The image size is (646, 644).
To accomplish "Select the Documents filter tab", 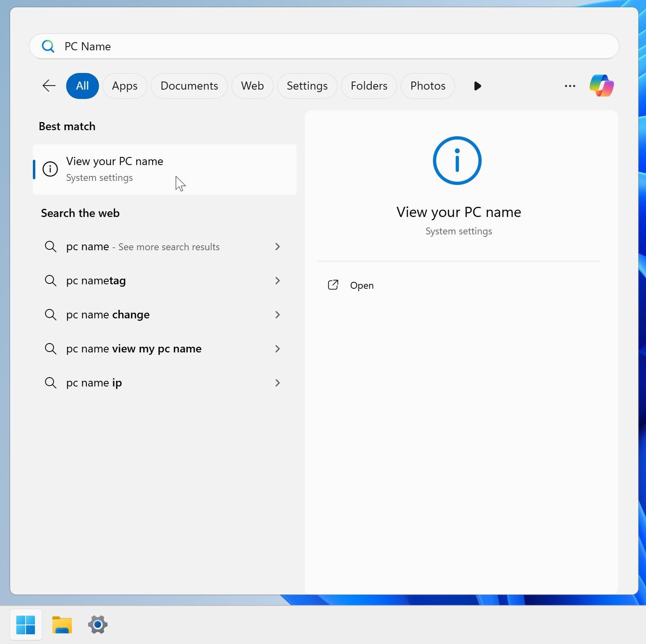I will pyautogui.click(x=189, y=86).
